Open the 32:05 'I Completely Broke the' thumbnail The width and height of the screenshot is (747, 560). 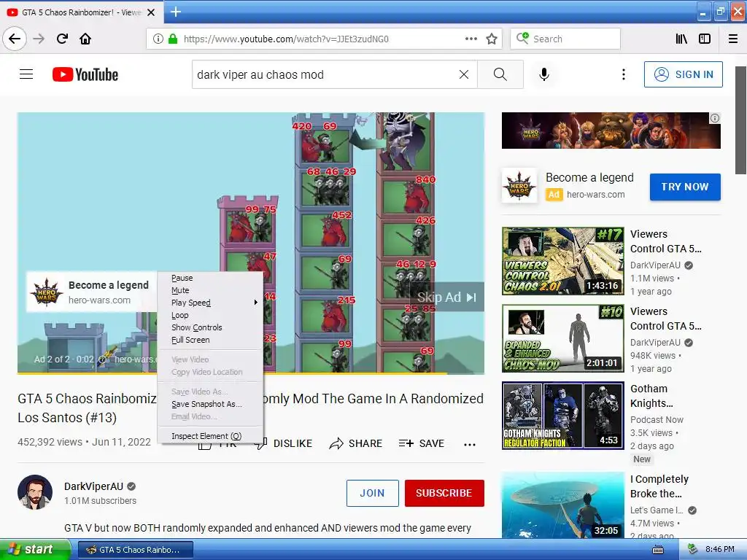tap(562, 505)
